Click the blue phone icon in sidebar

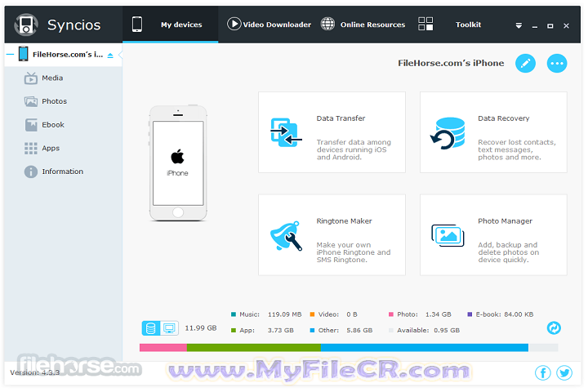[23, 54]
